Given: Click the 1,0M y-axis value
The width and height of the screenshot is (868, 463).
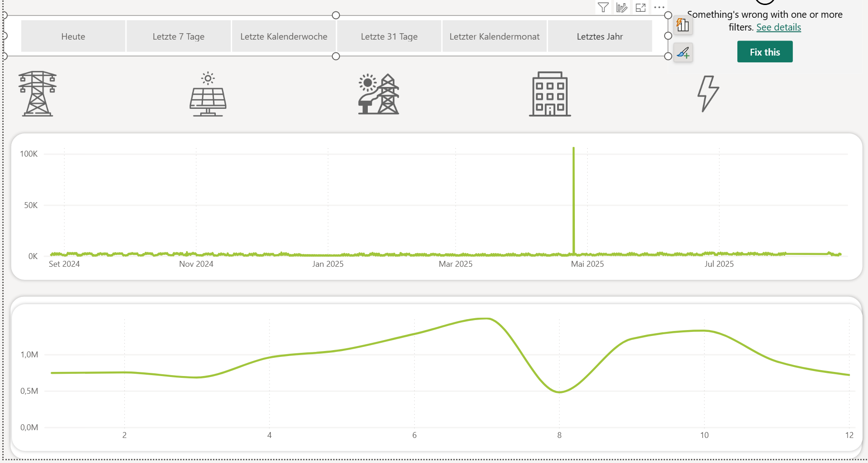Looking at the screenshot, I should 29,355.
